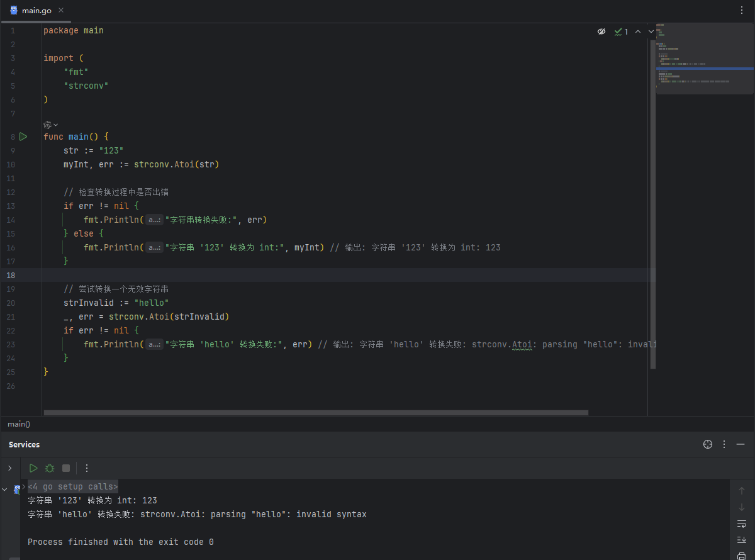Toggle soft-wrap in the console output

[741, 524]
